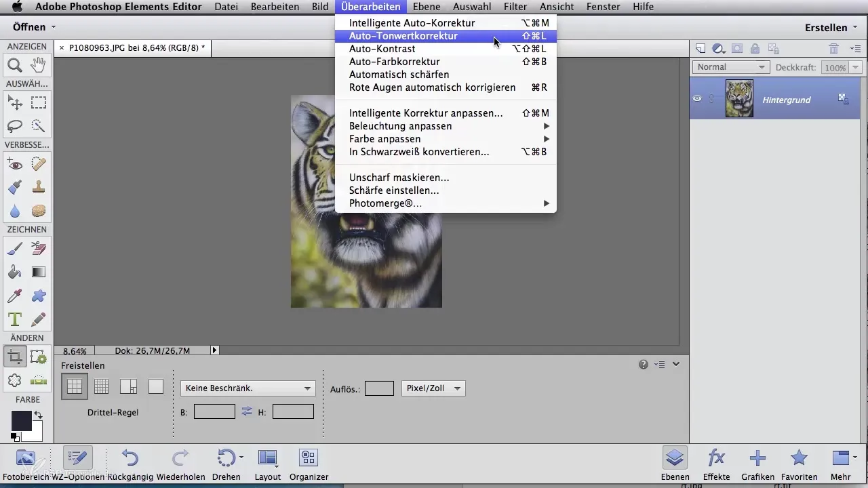Select the Custom Shape tool

point(39,296)
